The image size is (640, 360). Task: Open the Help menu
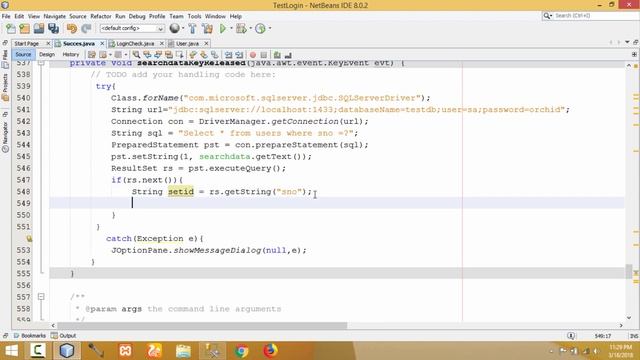click(x=236, y=16)
